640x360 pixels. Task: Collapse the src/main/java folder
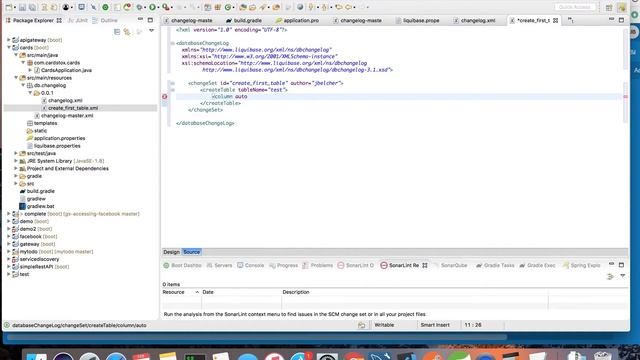[x=16, y=55]
